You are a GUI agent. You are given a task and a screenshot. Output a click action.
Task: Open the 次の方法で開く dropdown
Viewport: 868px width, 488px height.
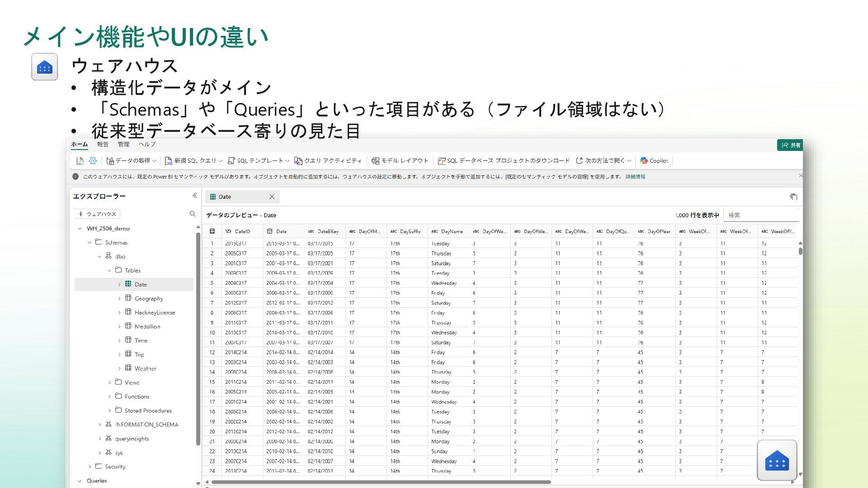click(604, 161)
